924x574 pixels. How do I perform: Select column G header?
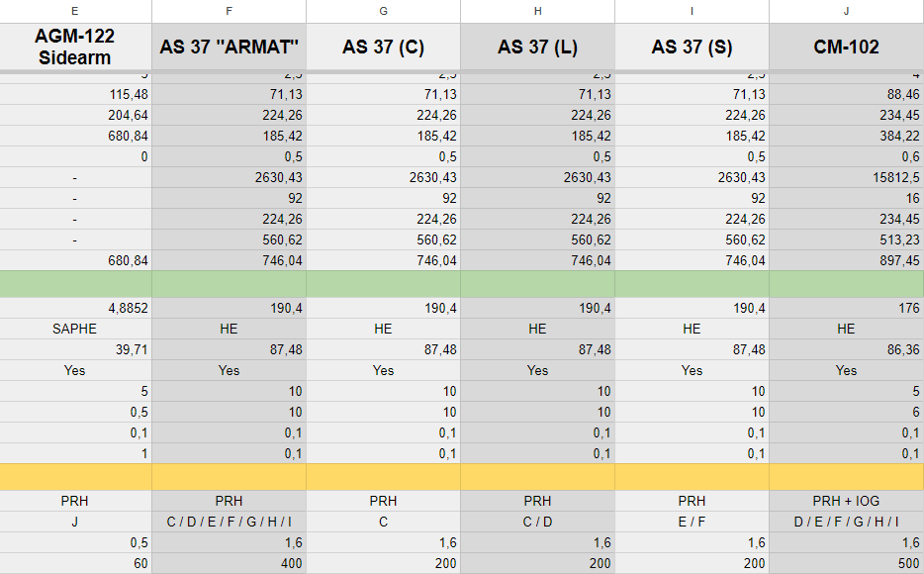[383, 11]
